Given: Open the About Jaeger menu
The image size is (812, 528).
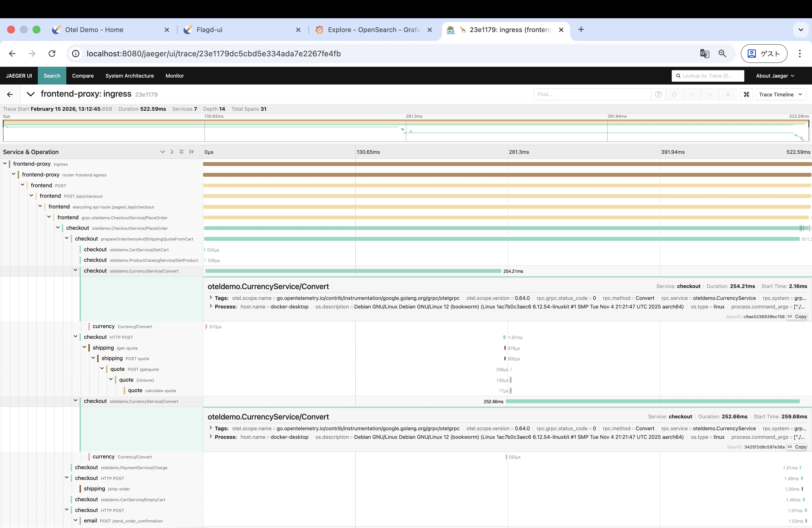Looking at the screenshot, I should 774,76.
